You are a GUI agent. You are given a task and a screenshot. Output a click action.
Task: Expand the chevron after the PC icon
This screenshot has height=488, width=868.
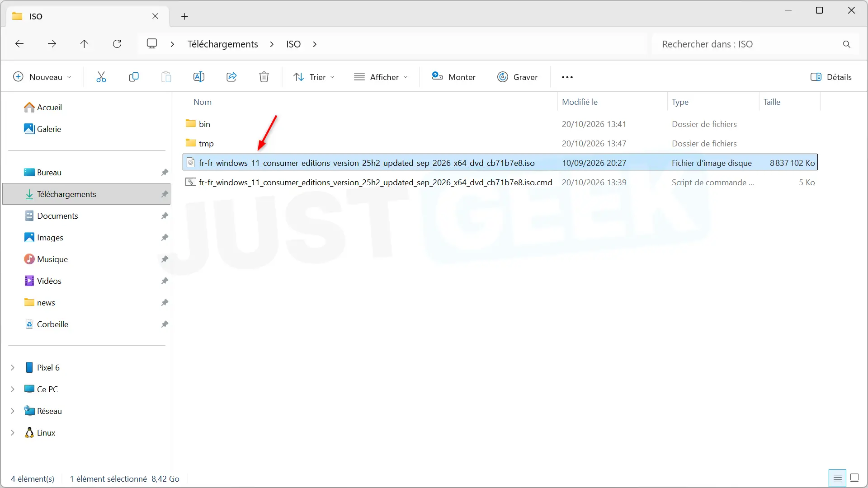coord(172,44)
